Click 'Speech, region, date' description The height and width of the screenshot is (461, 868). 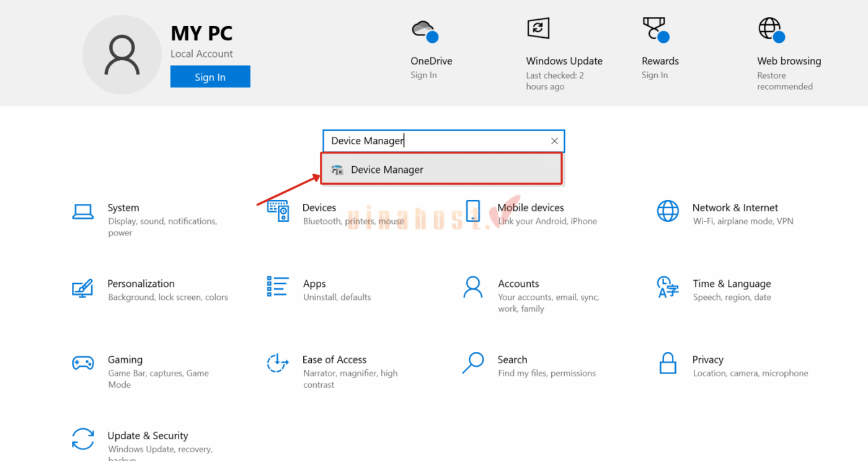[732, 297]
